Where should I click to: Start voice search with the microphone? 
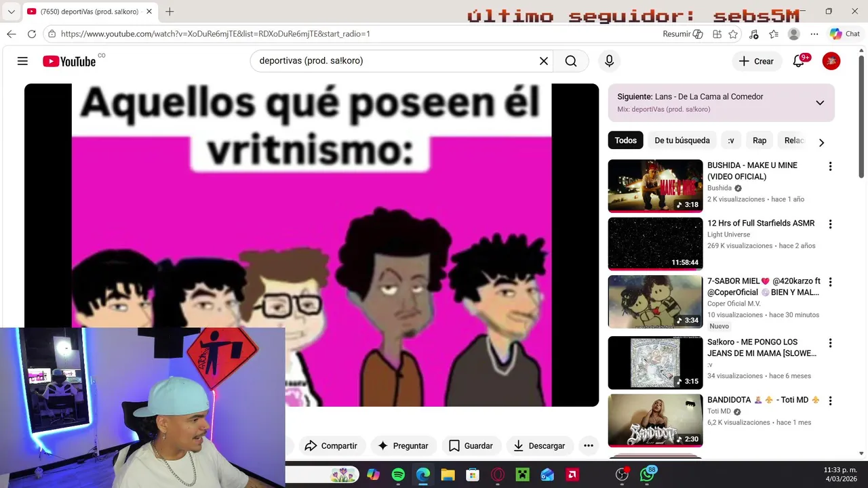point(609,61)
